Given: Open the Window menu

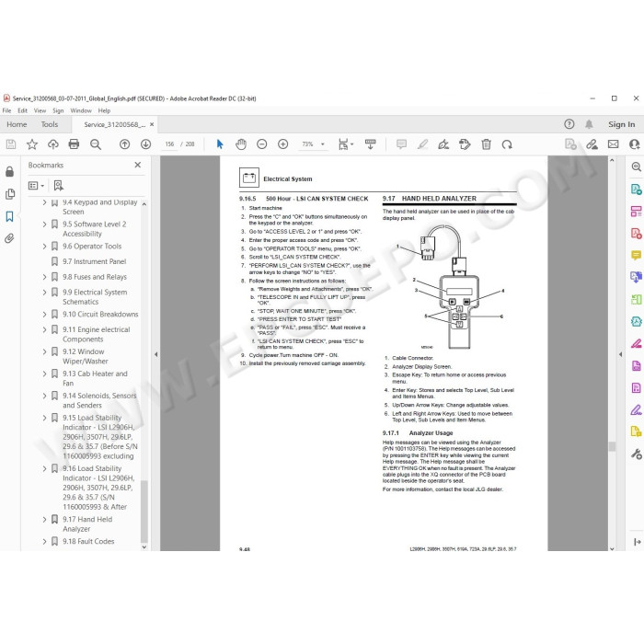Looking at the screenshot, I should pos(81,110).
